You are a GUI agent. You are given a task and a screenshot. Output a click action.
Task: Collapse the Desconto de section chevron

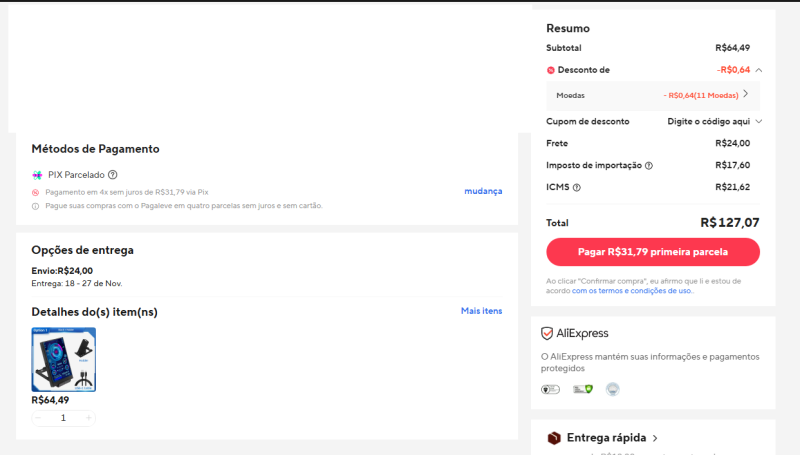759,70
